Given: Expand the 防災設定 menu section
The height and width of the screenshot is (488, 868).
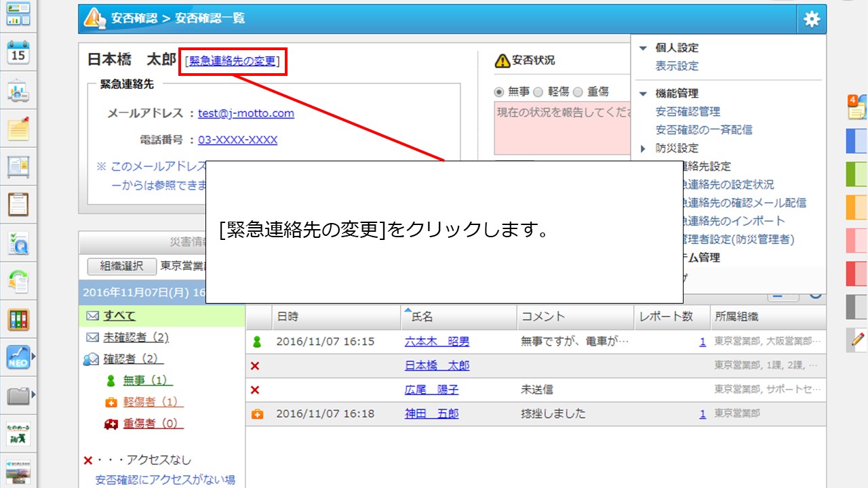Looking at the screenshot, I should point(643,148).
